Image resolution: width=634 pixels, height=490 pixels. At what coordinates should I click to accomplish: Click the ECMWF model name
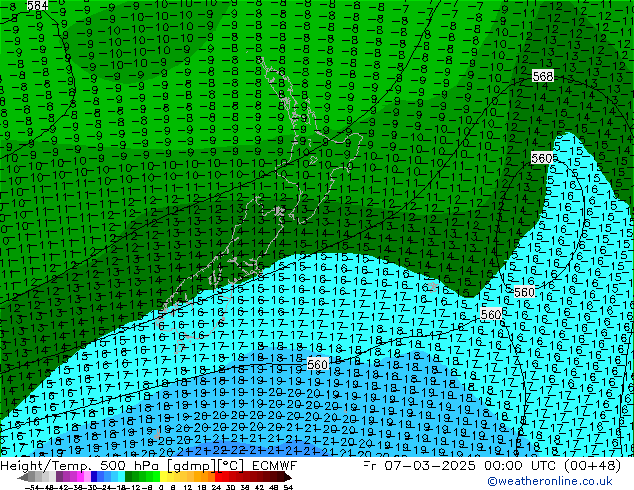click(x=275, y=466)
